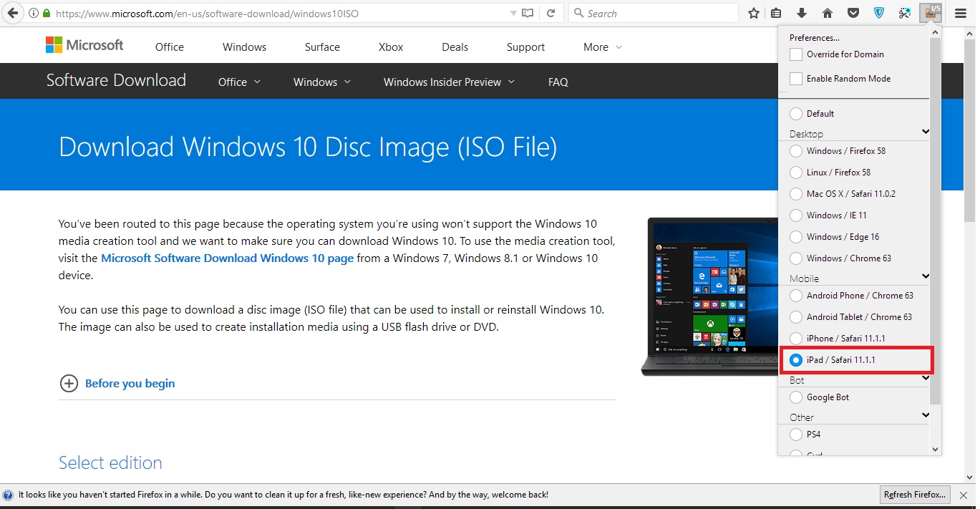Open the screenshot scissors extension icon

(905, 12)
